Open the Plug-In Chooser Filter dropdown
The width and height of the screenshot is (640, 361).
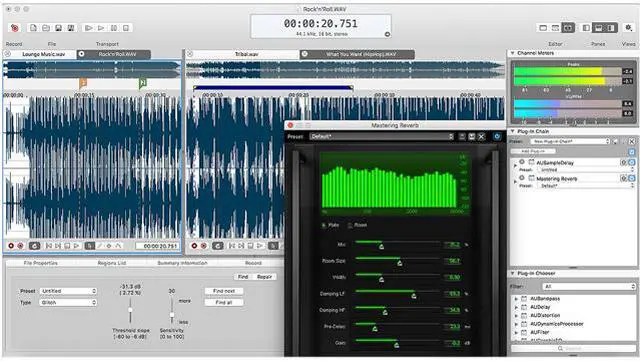[x=589, y=287]
